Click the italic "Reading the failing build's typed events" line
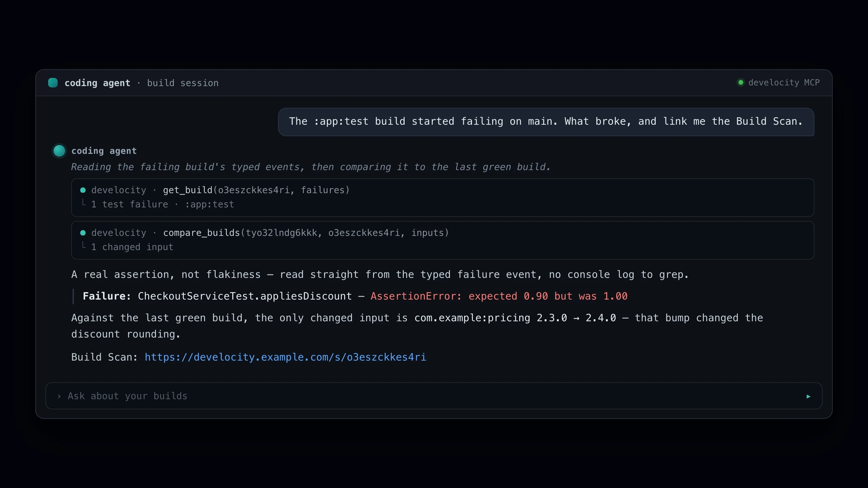This screenshot has height=488, width=868. click(x=311, y=167)
